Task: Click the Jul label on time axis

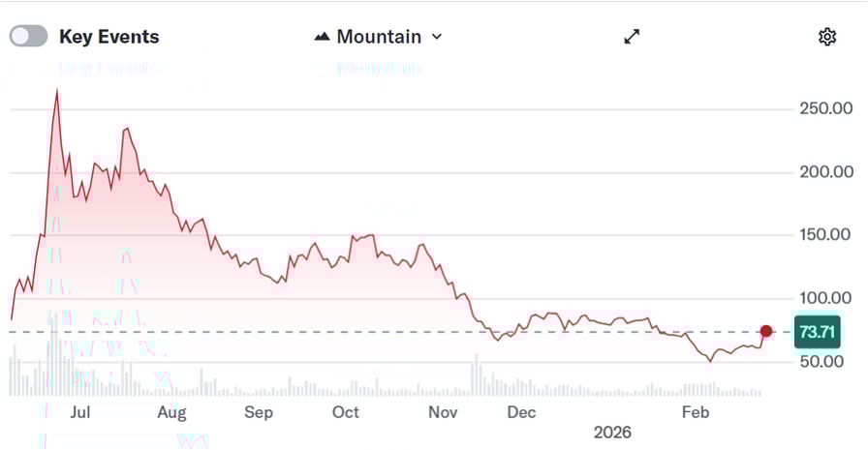Action: tap(80, 412)
